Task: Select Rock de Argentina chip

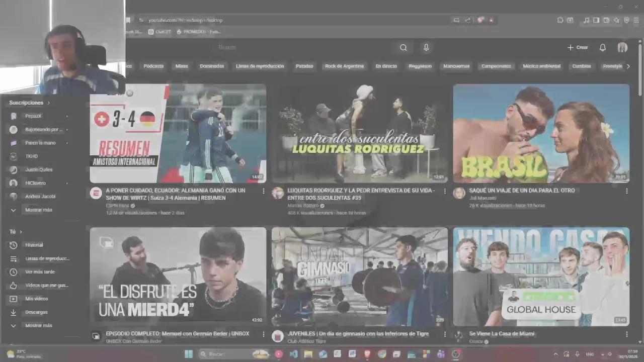Action: (344, 66)
